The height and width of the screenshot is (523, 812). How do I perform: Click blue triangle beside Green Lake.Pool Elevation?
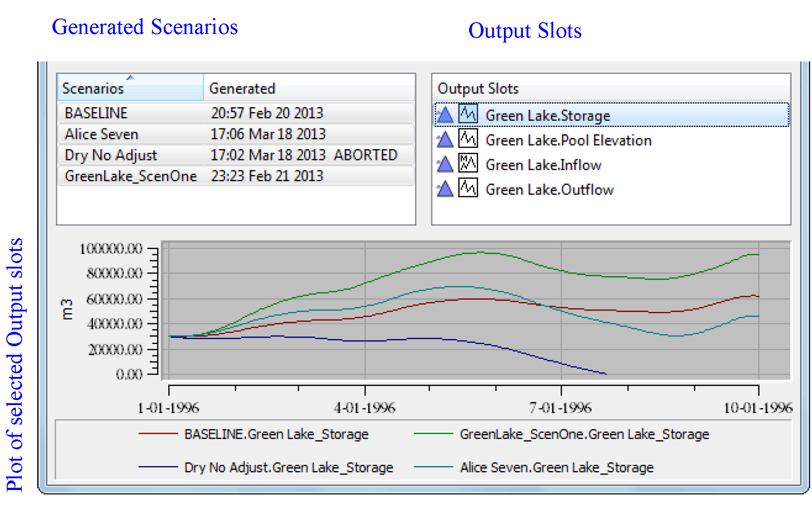pos(445,140)
